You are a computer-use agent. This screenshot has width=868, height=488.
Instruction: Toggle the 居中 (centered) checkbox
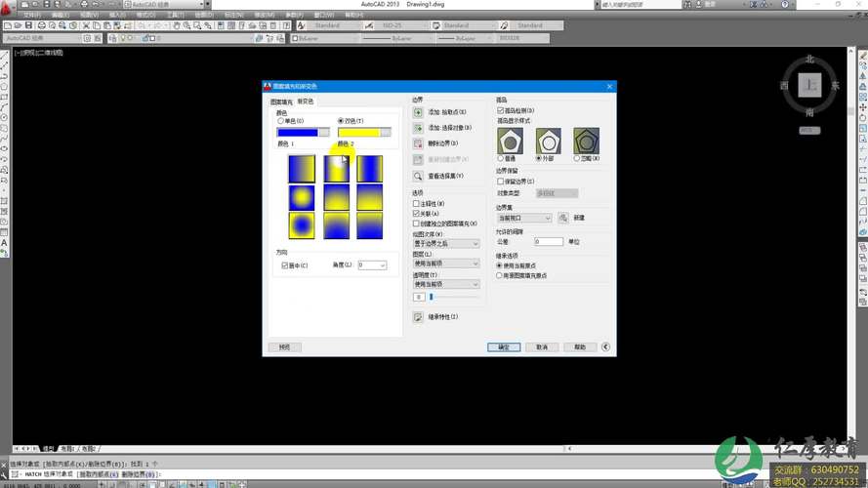[x=284, y=265]
